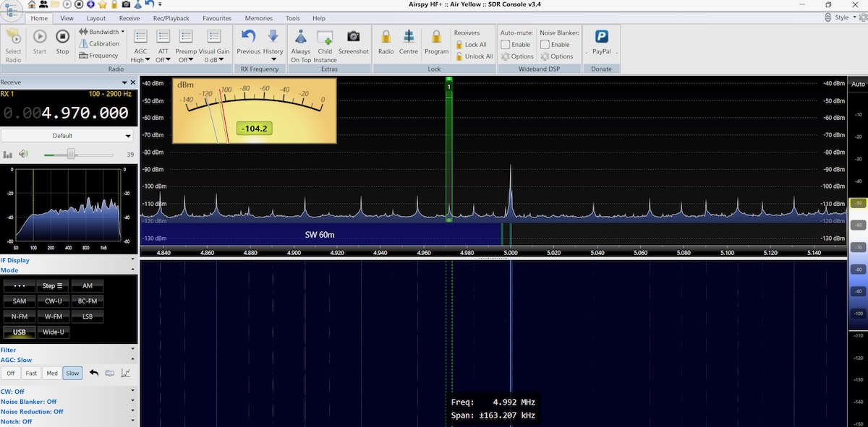Switch to the Rec/Playback tab
Screen dimensions: 868x427
(171, 18)
